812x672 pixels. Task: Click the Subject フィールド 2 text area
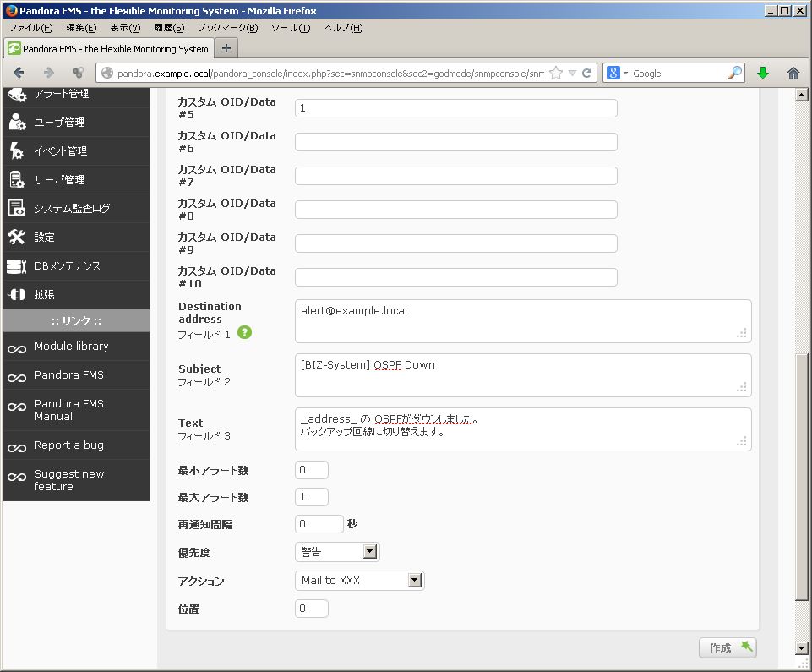click(523, 375)
